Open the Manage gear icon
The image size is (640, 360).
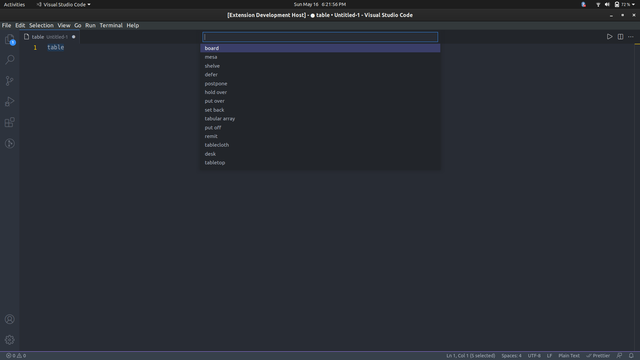[x=10, y=340]
